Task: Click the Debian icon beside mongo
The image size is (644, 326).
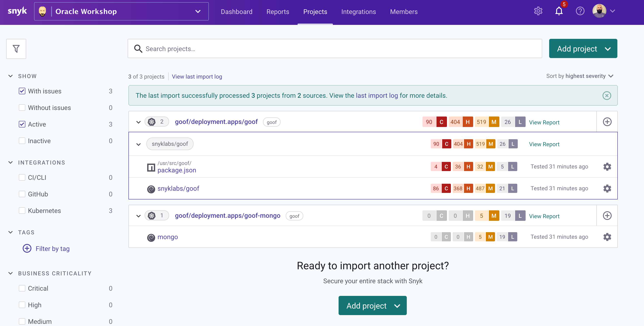Action: (x=151, y=237)
